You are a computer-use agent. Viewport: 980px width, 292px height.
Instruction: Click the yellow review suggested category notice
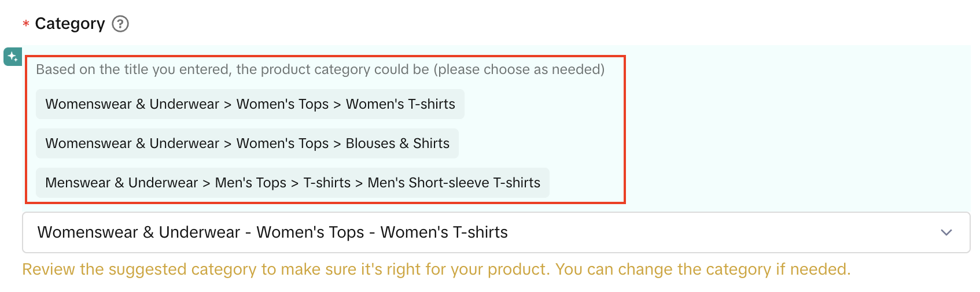tap(436, 269)
